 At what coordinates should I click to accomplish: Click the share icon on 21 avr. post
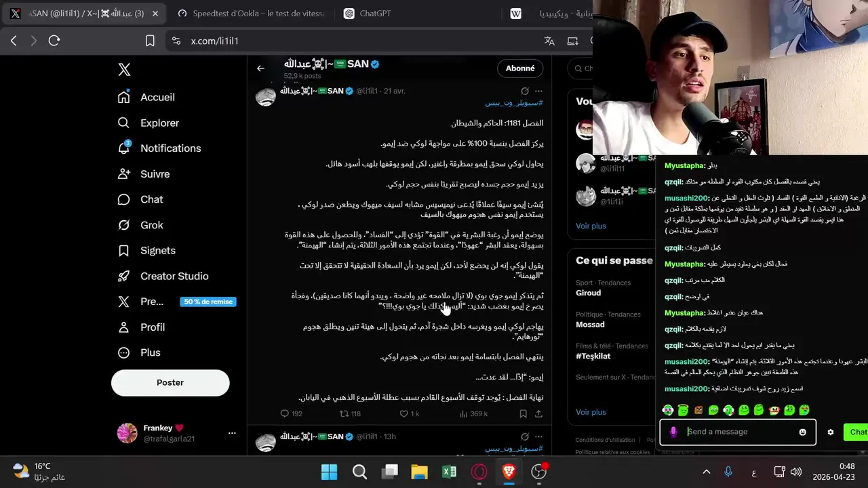(x=538, y=413)
